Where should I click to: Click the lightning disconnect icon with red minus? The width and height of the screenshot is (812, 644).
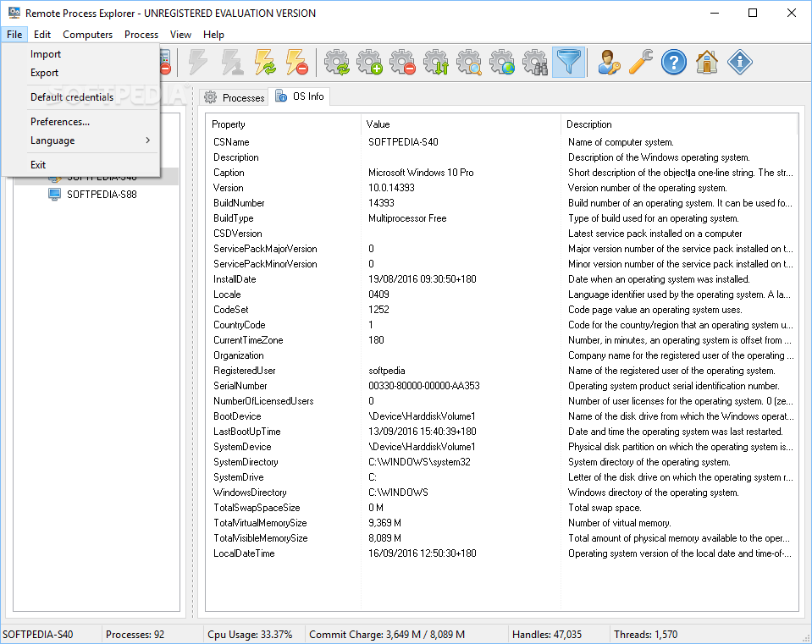[x=297, y=63]
